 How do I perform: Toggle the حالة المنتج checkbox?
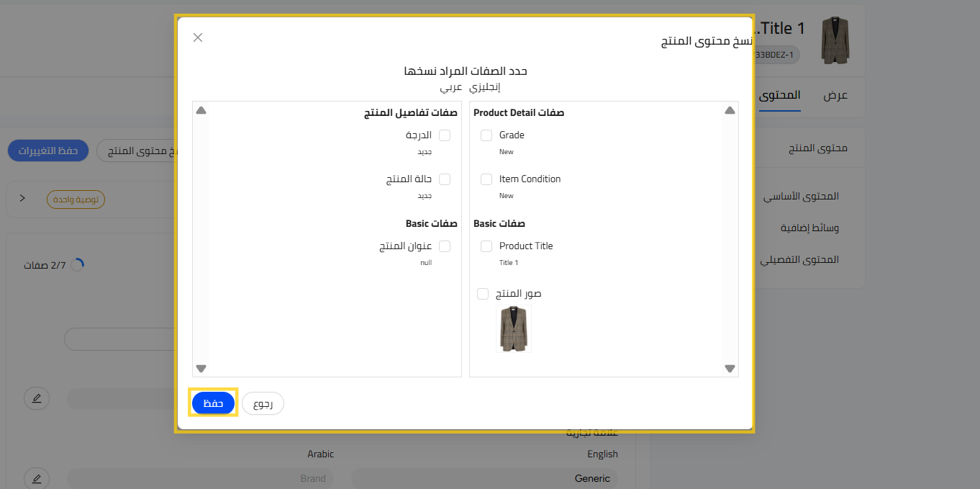[445, 179]
